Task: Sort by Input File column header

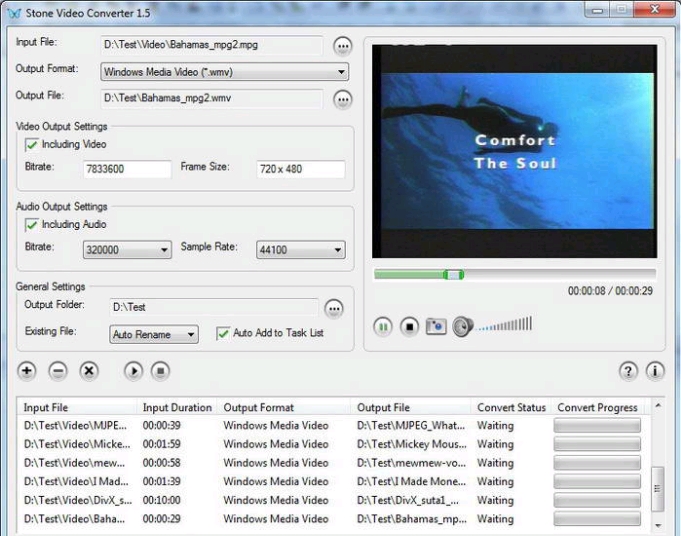Action: coord(77,407)
